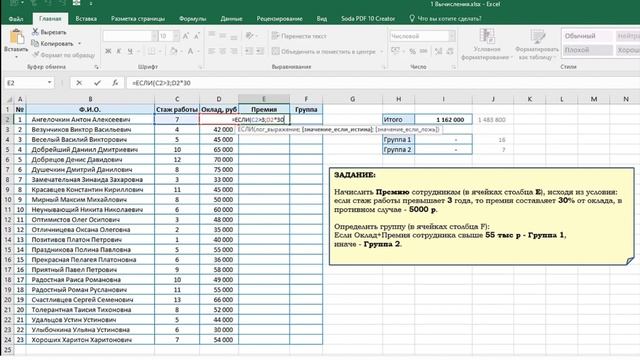Click inside the formula bar text

(161, 83)
